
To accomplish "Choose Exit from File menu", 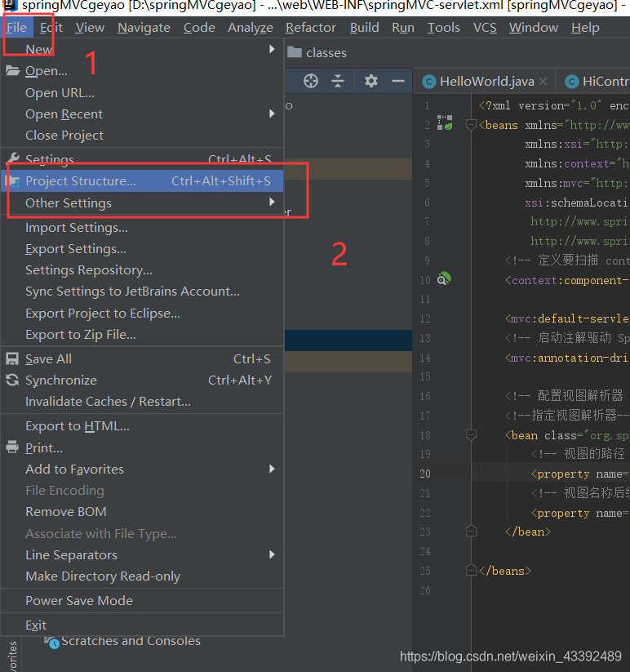I will (142, 625).
